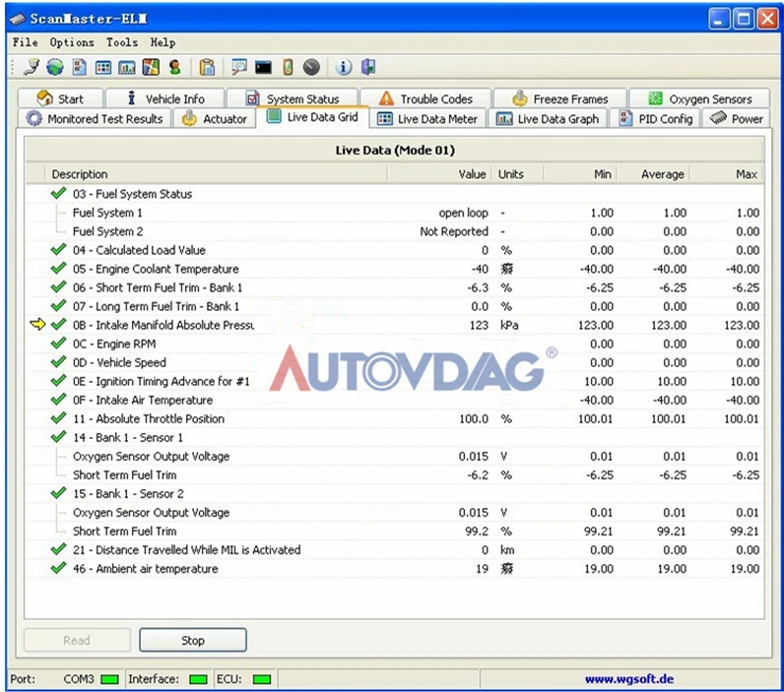Click the green check beside Engine RPM

coord(58,343)
